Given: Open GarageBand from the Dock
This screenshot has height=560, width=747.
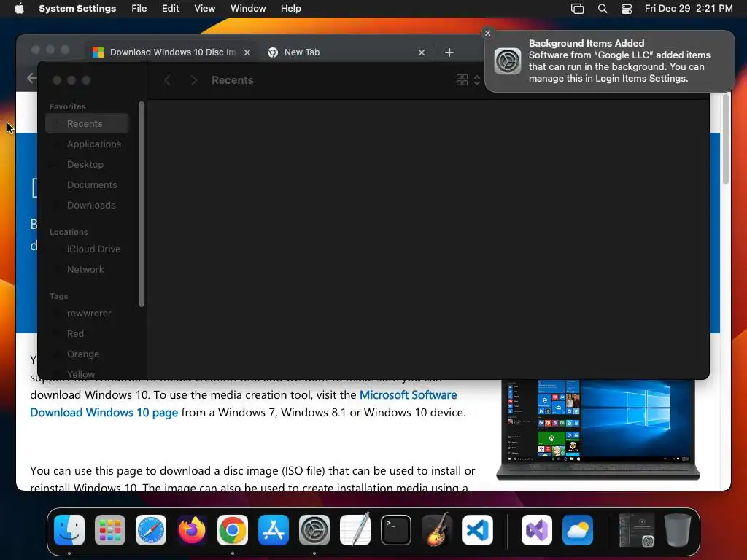Looking at the screenshot, I should (x=437, y=530).
